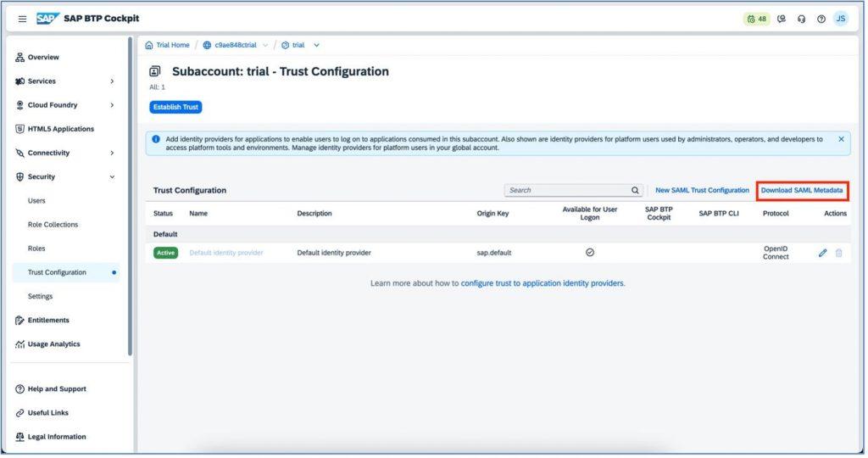Click the Origin Key column header

494,214
